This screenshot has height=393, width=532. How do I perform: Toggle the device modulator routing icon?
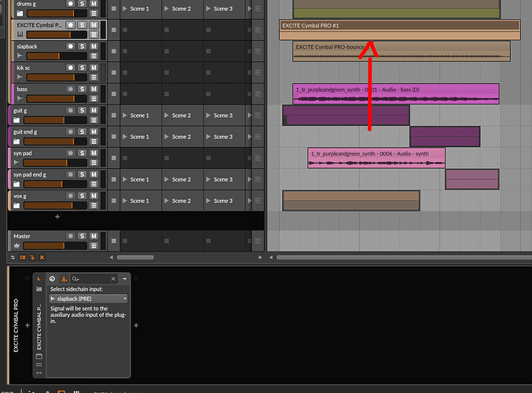(x=39, y=373)
